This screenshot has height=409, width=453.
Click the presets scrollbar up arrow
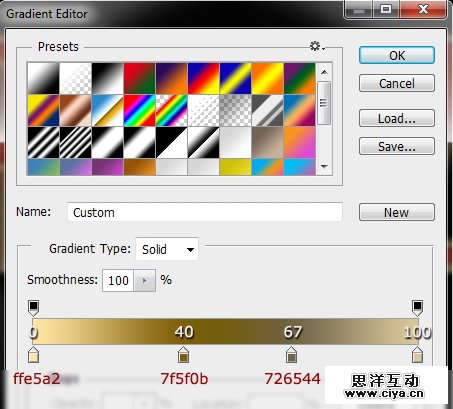coord(324,71)
